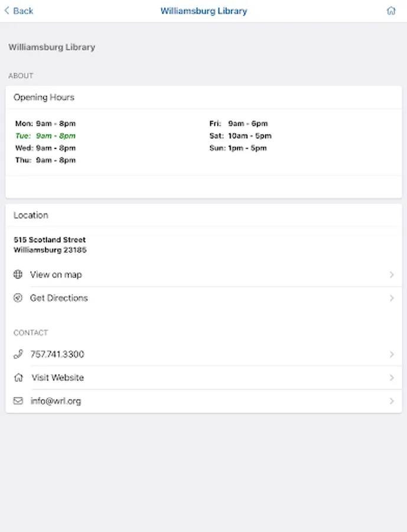Tap the chevron on the email row

pos(392,401)
